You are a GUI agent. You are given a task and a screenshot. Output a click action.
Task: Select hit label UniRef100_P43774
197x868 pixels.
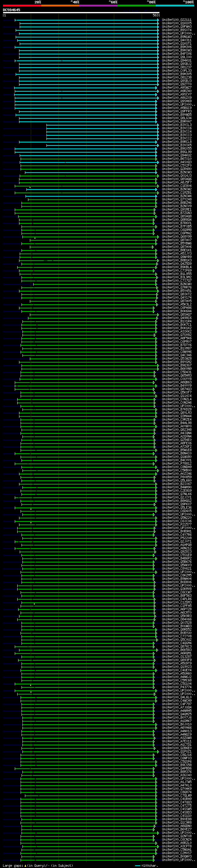(177, 687)
